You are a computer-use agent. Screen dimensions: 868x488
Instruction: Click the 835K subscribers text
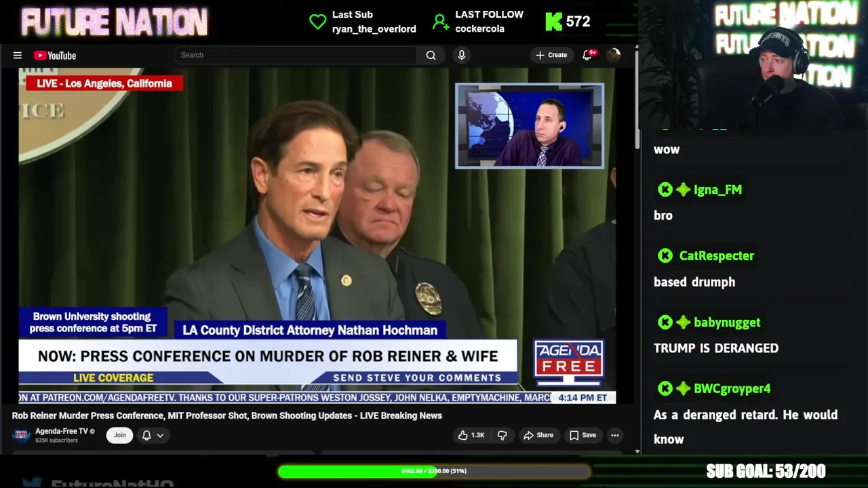pyautogui.click(x=56, y=441)
